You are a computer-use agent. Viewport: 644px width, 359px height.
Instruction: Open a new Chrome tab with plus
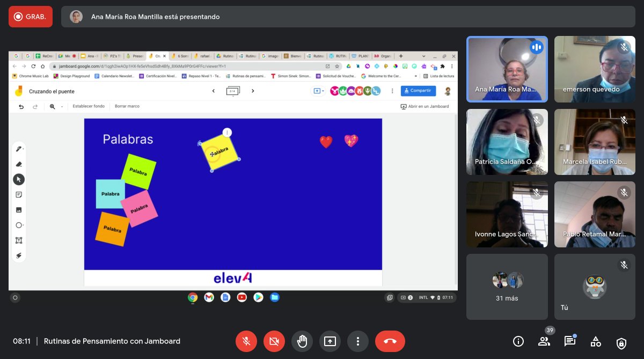point(401,56)
